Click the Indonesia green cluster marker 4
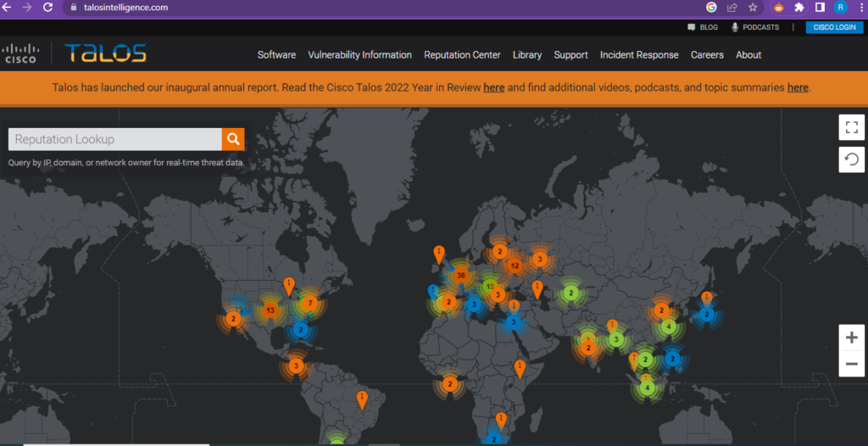This screenshot has height=446, width=868. tap(647, 387)
